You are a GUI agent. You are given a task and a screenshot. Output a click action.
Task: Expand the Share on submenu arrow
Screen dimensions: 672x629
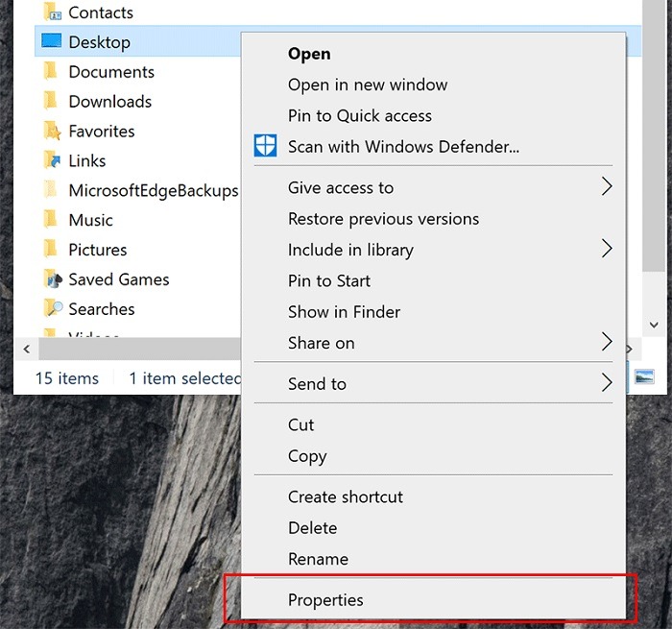point(607,342)
